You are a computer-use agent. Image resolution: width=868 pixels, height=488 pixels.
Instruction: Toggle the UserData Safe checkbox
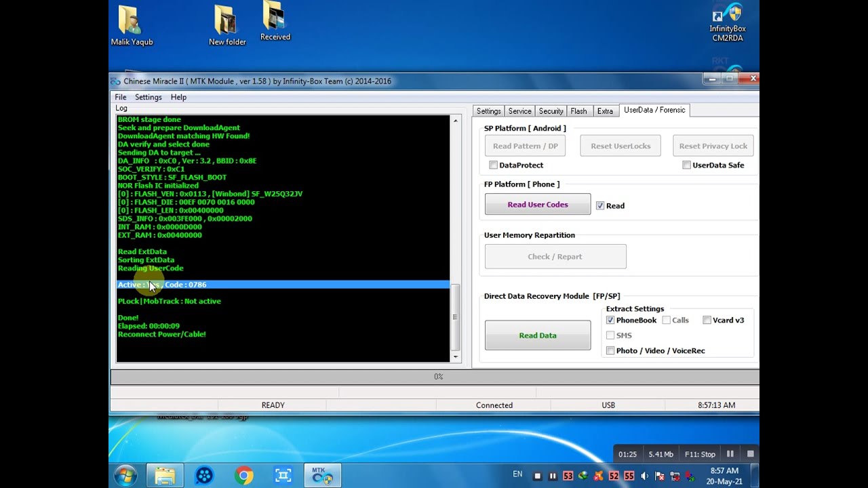(687, 165)
